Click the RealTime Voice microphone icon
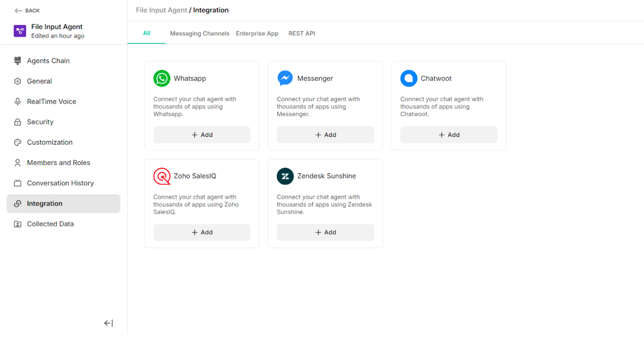This screenshot has width=644, height=337. pos(18,101)
